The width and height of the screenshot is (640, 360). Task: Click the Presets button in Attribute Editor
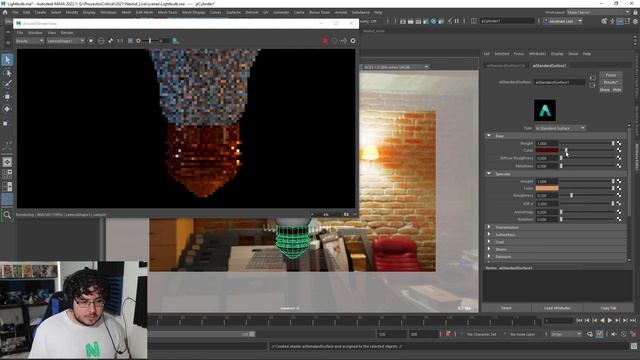click(x=611, y=82)
